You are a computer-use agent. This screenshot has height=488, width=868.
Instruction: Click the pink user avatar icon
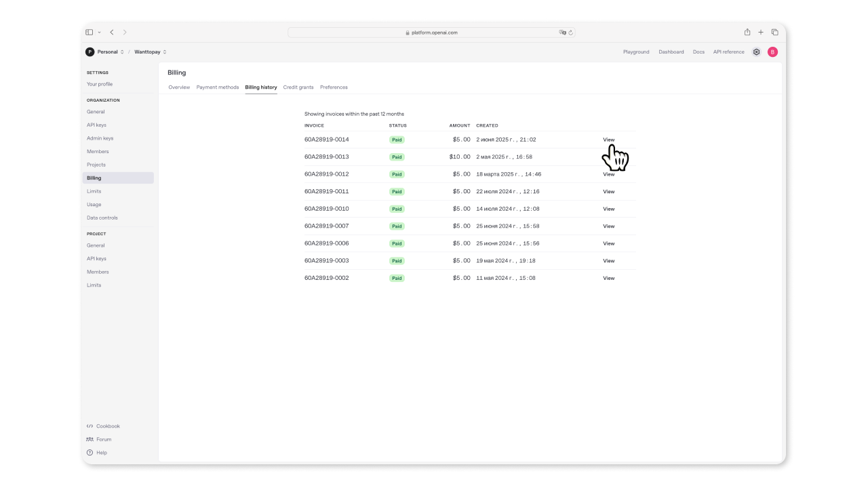pos(772,52)
